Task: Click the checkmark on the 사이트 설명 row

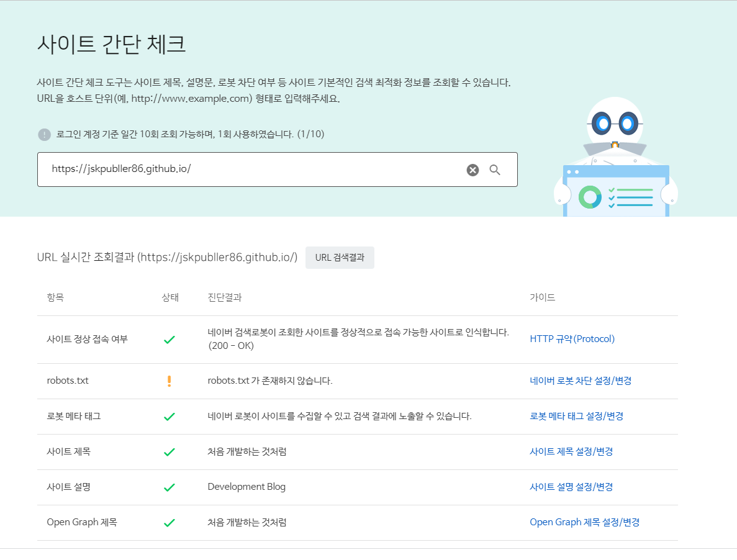Action: point(169,487)
